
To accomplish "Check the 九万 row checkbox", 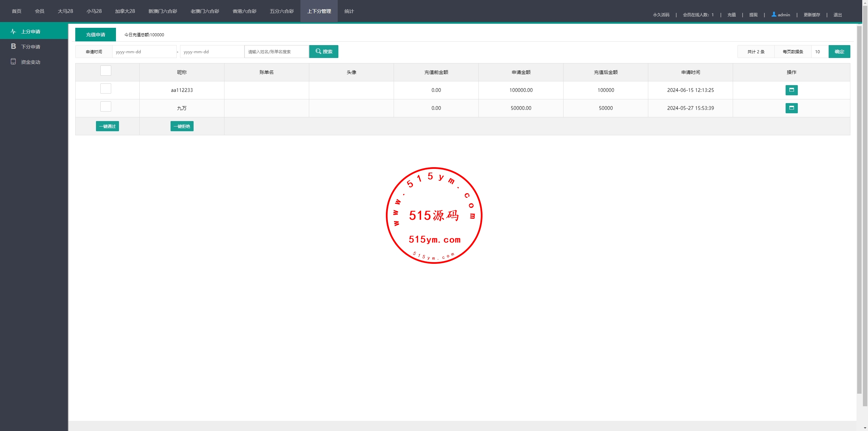I will pos(106,107).
